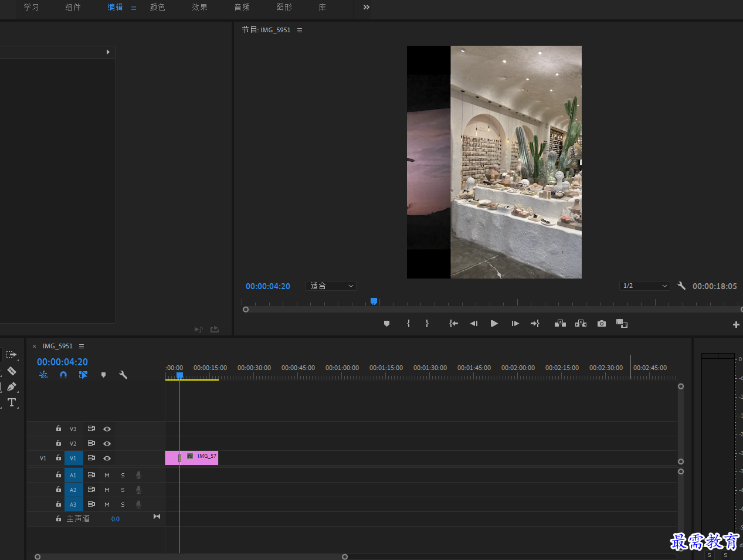743x560 pixels.
Task: Toggle lock on track V2
Action: [x=59, y=443]
